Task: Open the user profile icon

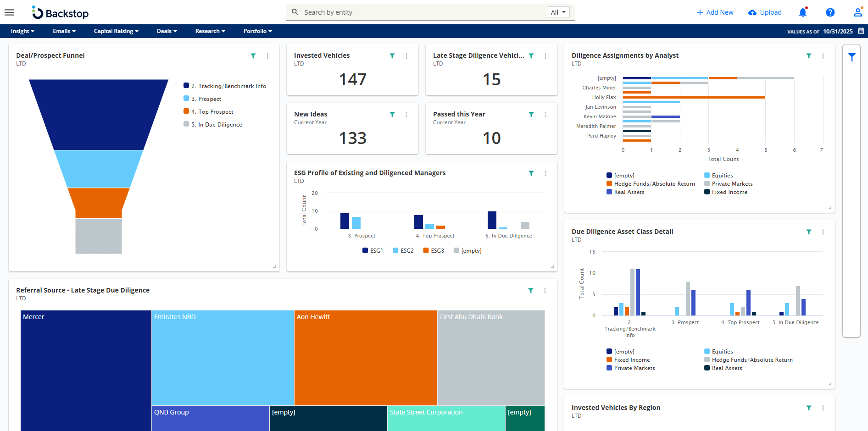Action: [857, 12]
